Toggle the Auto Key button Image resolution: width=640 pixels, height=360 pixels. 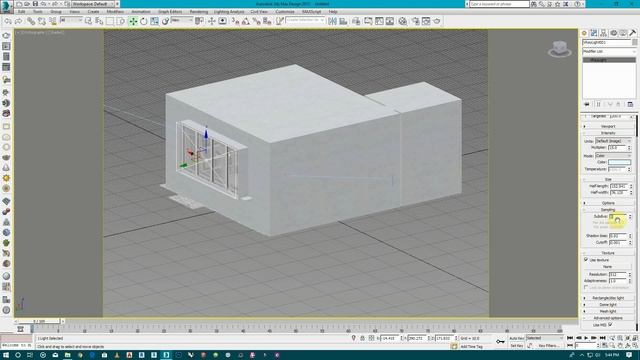[x=516, y=338]
